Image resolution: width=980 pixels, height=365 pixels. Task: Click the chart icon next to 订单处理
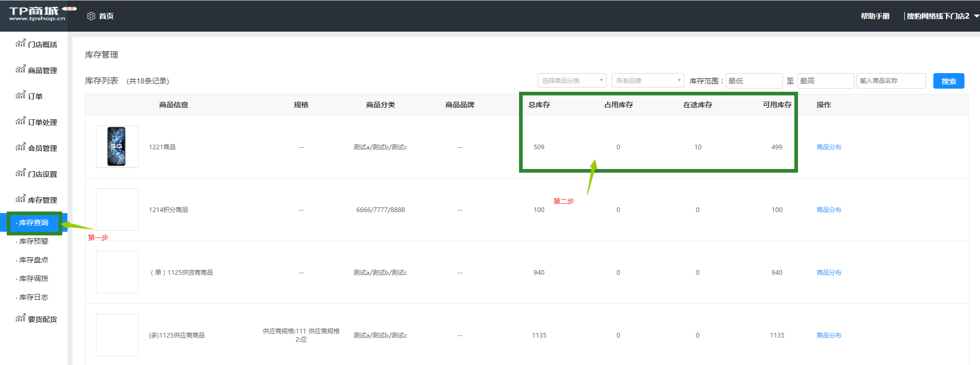(21, 121)
